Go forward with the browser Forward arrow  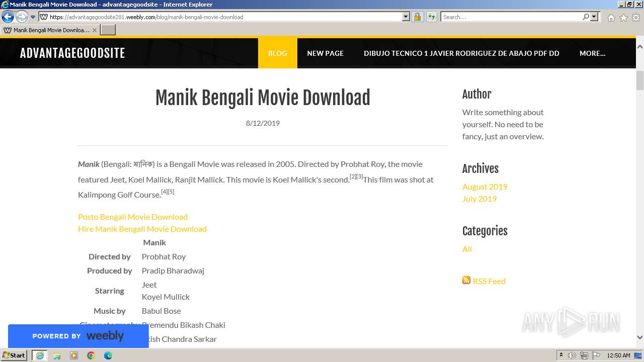coord(22,17)
